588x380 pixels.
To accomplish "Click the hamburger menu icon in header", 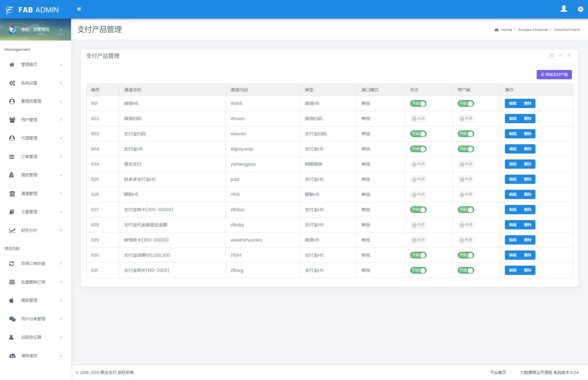I will click(x=79, y=9).
